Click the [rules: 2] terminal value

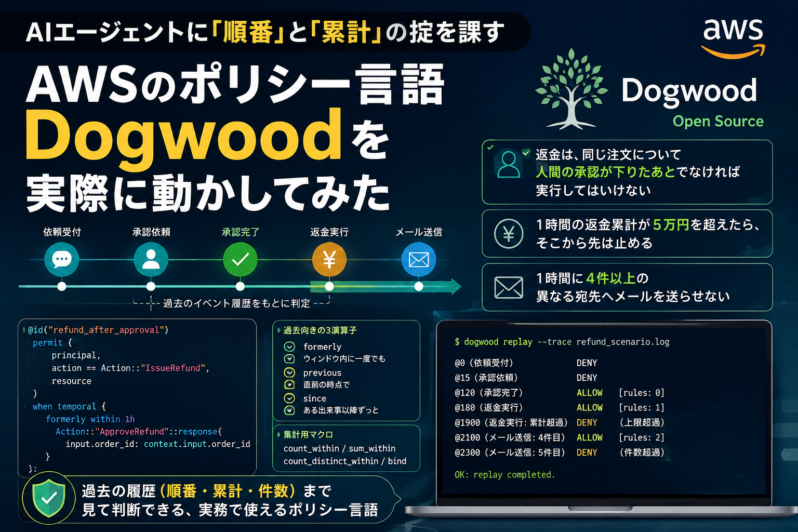(642, 437)
